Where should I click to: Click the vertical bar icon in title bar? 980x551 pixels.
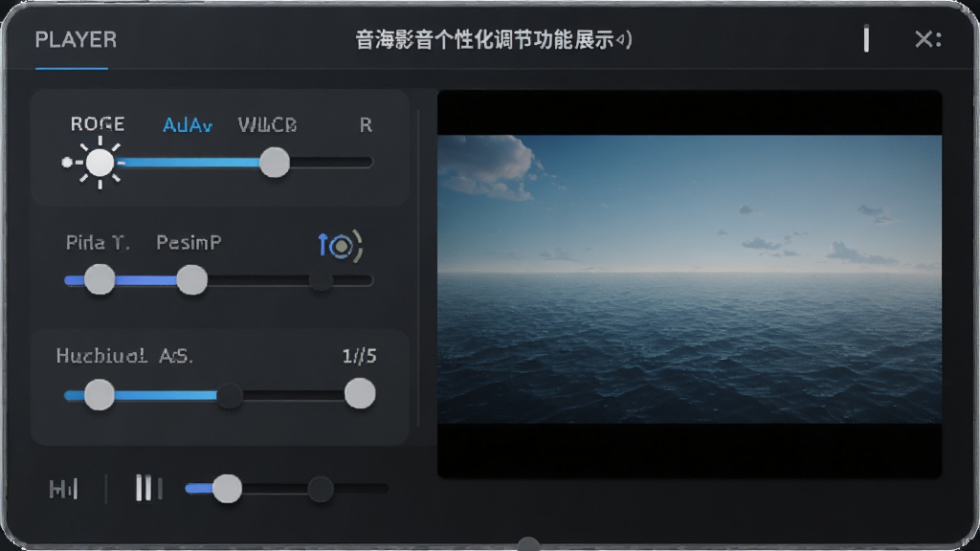coord(866,39)
